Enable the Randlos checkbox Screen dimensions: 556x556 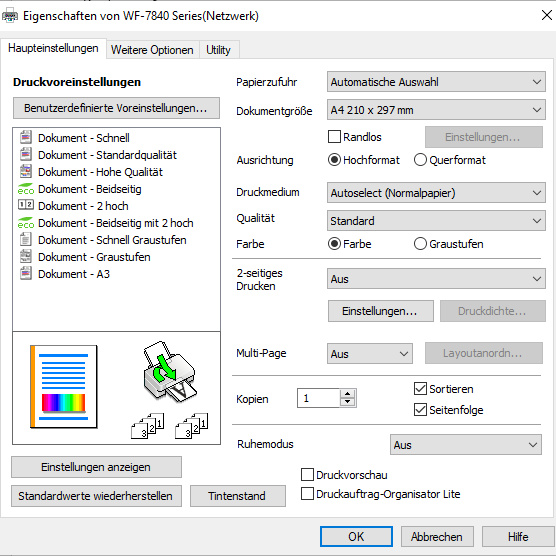point(334,137)
